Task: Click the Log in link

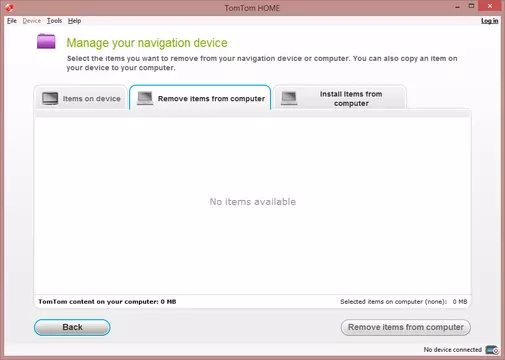Action: [489, 21]
